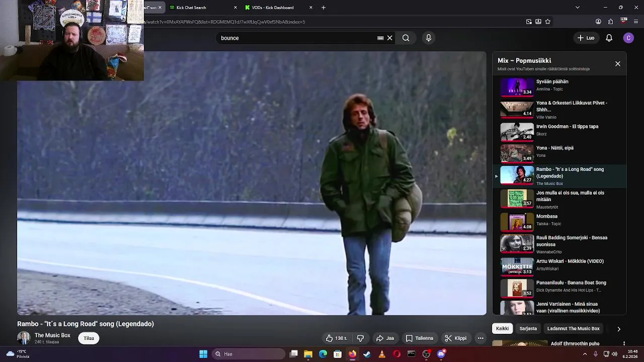
Task: Open YouTube notifications bell
Action: click(609, 38)
